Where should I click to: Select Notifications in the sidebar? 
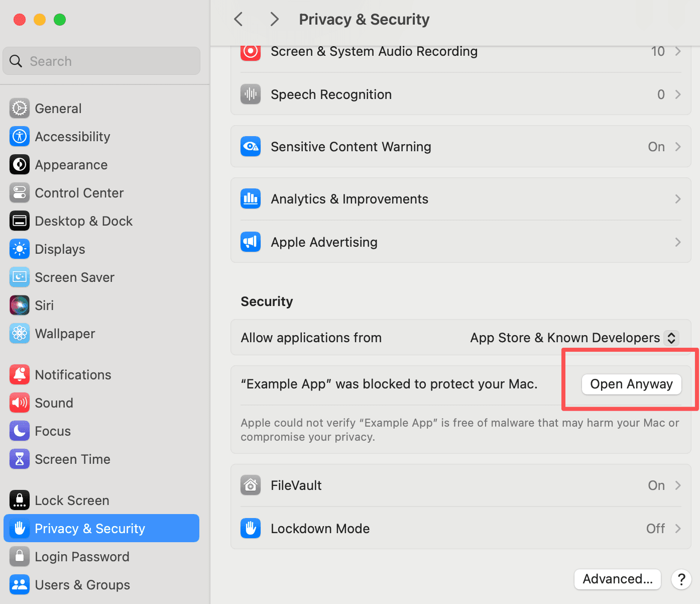[101, 375]
